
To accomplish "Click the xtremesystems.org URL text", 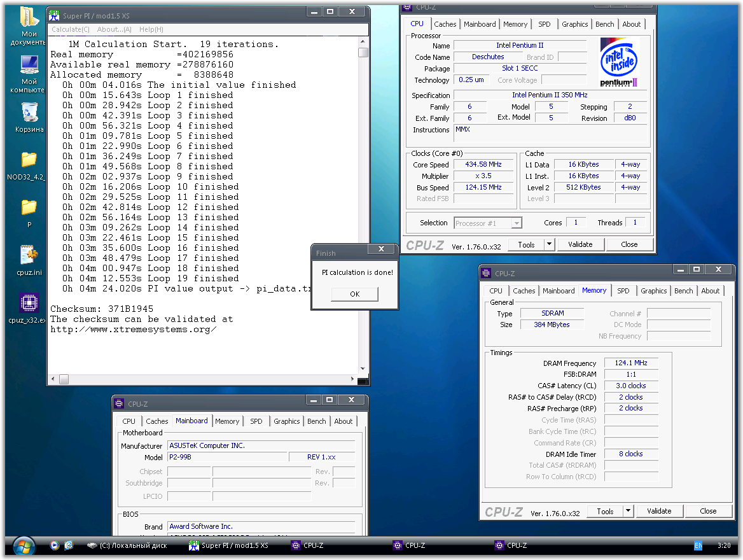I will pos(134,329).
